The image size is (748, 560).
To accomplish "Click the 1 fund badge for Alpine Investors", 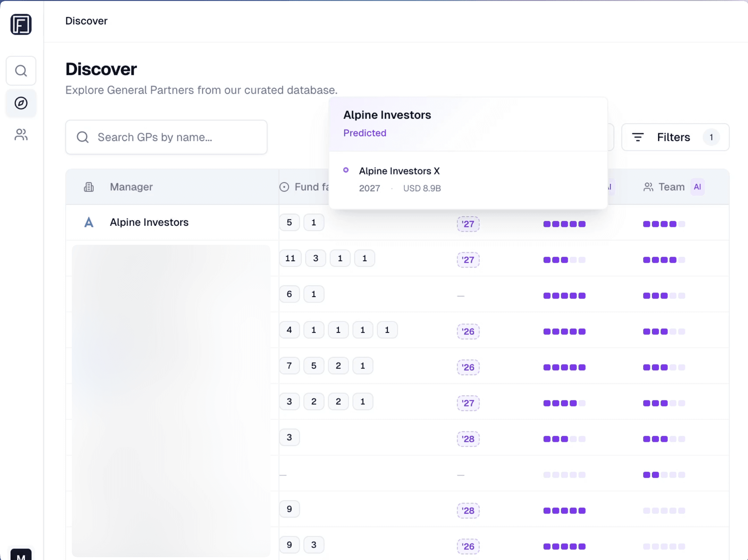I will click(314, 222).
